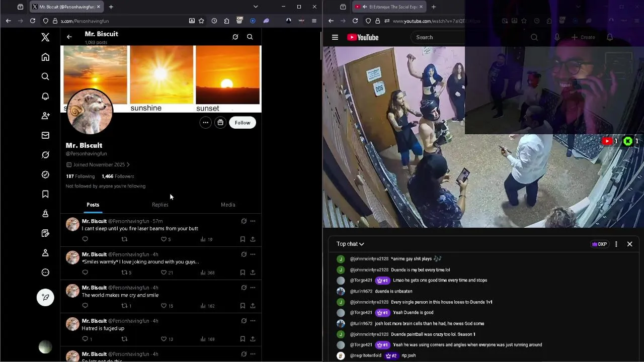Open Explore search in X sidebar
The image size is (644, 362).
pos(45,76)
